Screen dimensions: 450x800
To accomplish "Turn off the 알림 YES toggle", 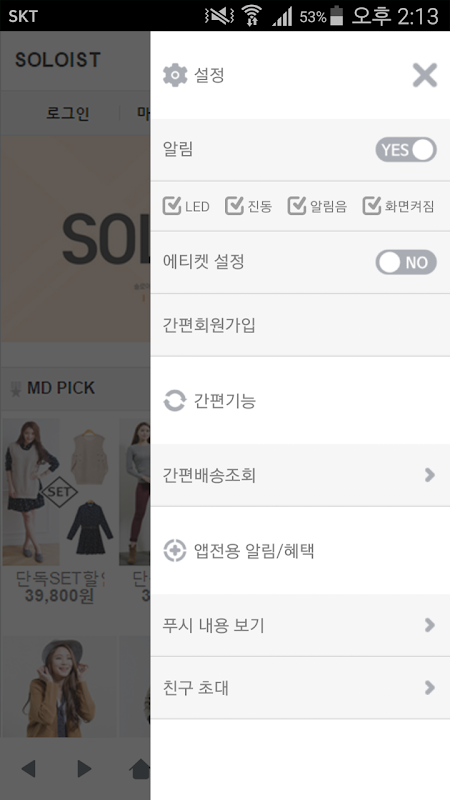I will [x=406, y=149].
